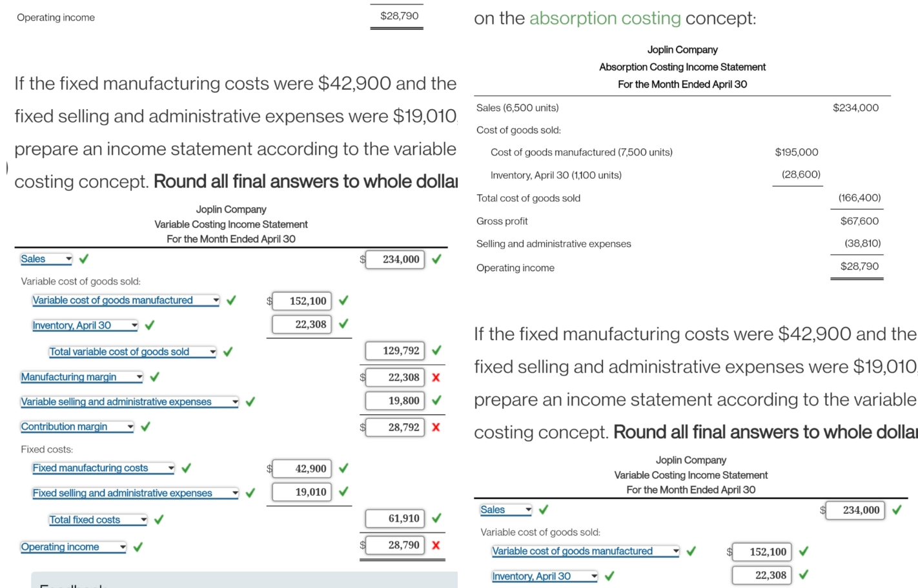This screenshot has width=918, height=588.
Task: Click the checkmark after Variable selling and administrative expenses
Action: 250,401
